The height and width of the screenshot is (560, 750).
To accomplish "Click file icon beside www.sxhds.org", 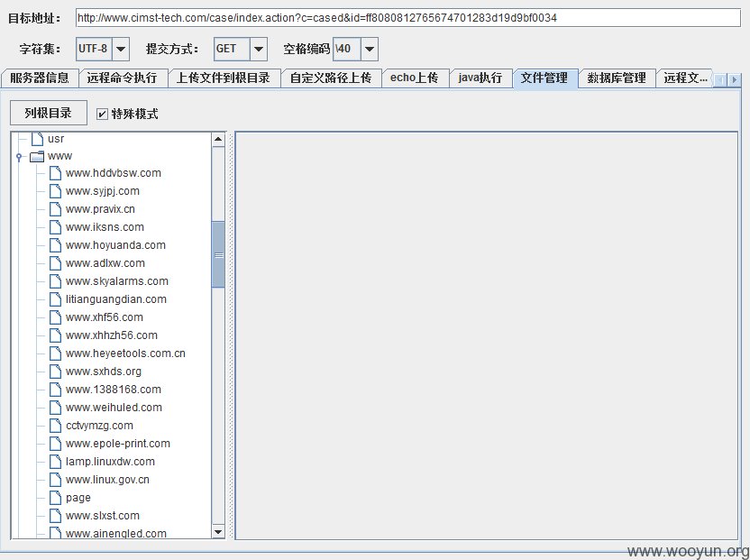I will coord(56,372).
